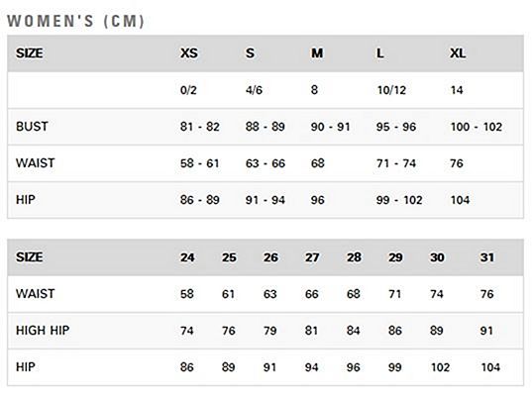Click the second table SIZE header

(x=29, y=257)
